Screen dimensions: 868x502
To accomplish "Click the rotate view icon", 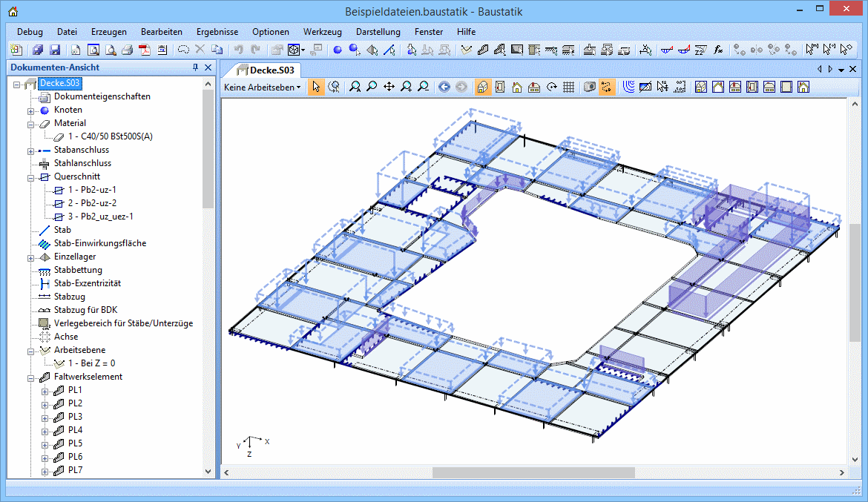I will point(552,87).
